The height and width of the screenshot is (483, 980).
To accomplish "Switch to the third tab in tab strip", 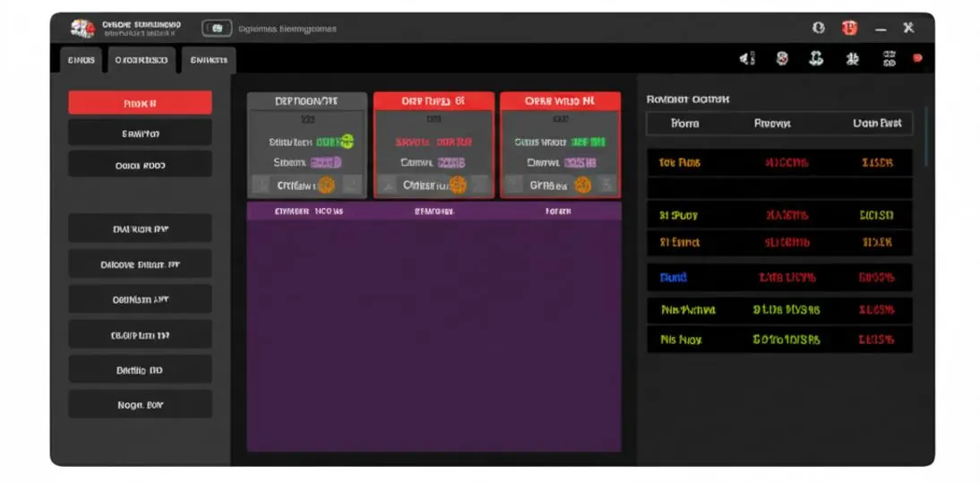I will click(x=209, y=60).
